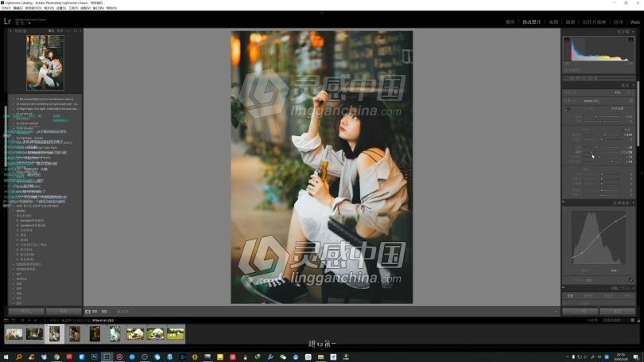Click the edit point curve icon

click(630, 280)
